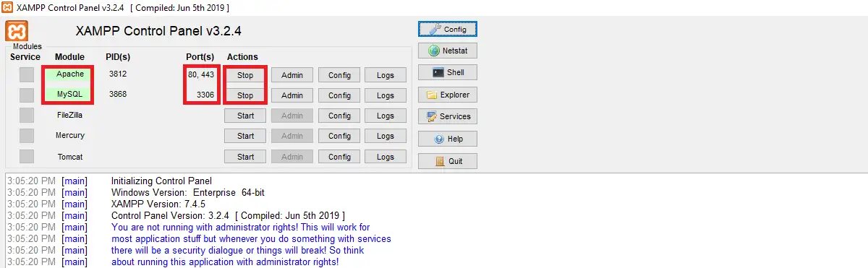Screen dimensions: 868x268
Task: Open Tomcat Config menu
Action: (x=339, y=157)
